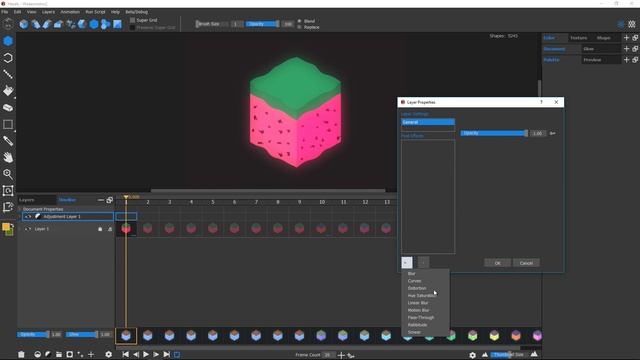Image resolution: width=640 pixels, height=360 pixels.
Task: Open the Animation menu
Action: (70, 12)
